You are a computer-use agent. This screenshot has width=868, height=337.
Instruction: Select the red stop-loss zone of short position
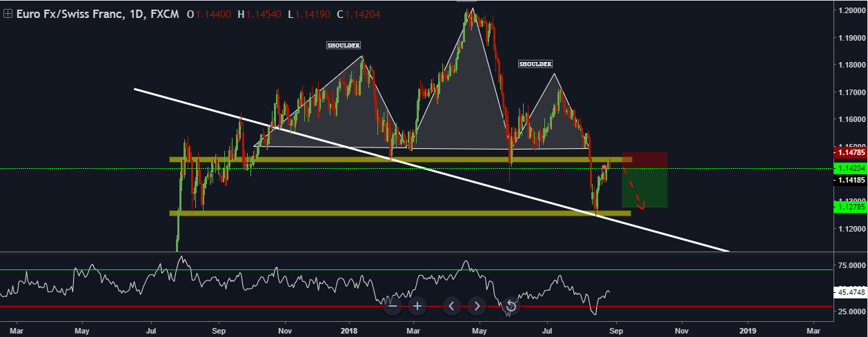tap(644, 160)
